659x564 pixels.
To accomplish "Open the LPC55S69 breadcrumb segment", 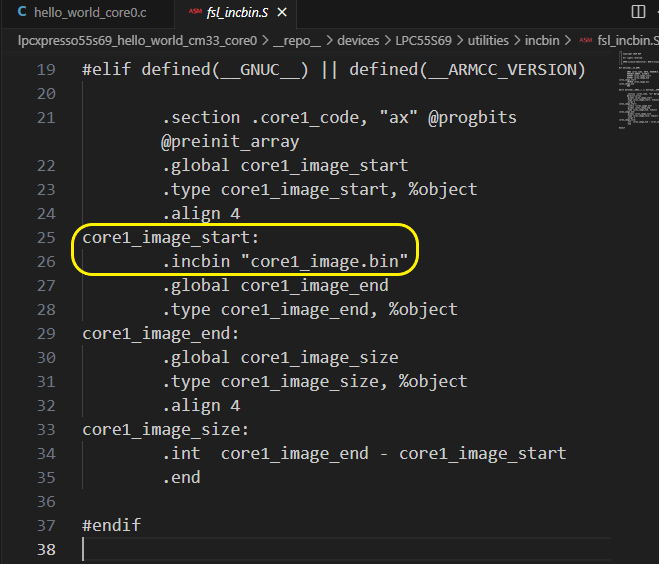I will pos(423,40).
